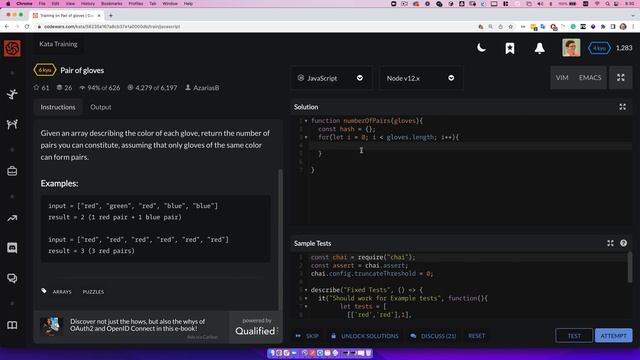Star this kata (61 stars)
Viewport: 640px width, 360px height.
point(41,88)
